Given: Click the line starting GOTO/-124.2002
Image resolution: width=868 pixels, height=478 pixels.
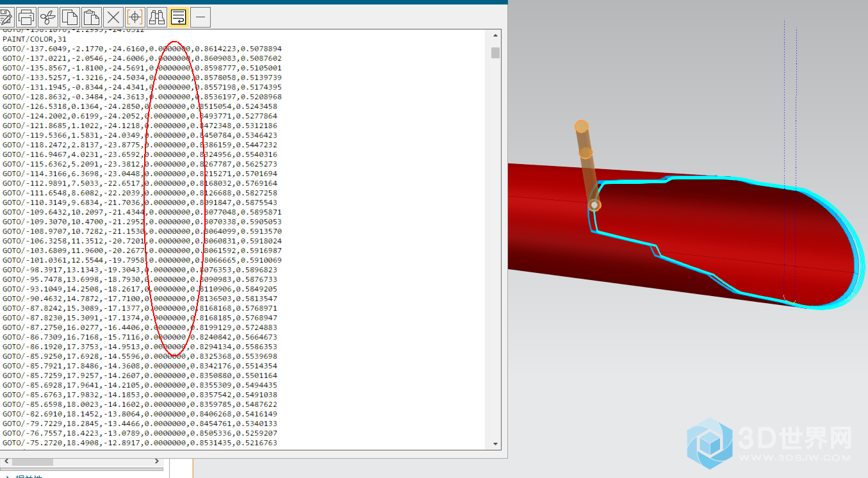Looking at the screenshot, I should coord(140,116).
